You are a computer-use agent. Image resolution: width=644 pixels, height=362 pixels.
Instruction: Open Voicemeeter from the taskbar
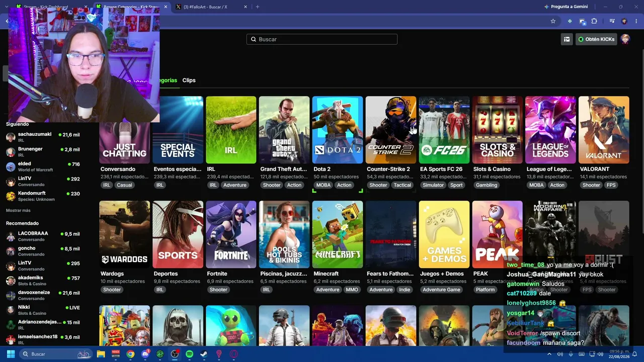[116, 354]
